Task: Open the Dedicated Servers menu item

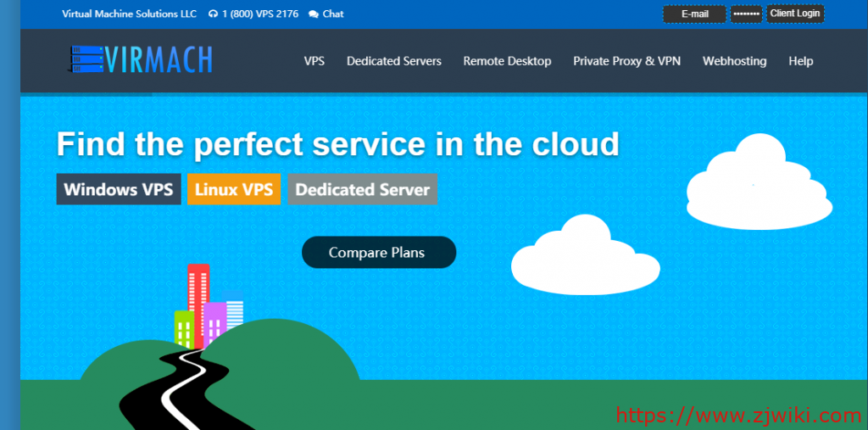Action: pos(393,61)
